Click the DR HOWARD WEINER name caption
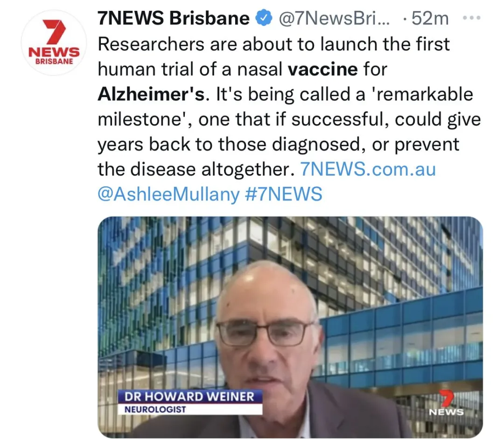Screen dimensions: 504x440 189,396
